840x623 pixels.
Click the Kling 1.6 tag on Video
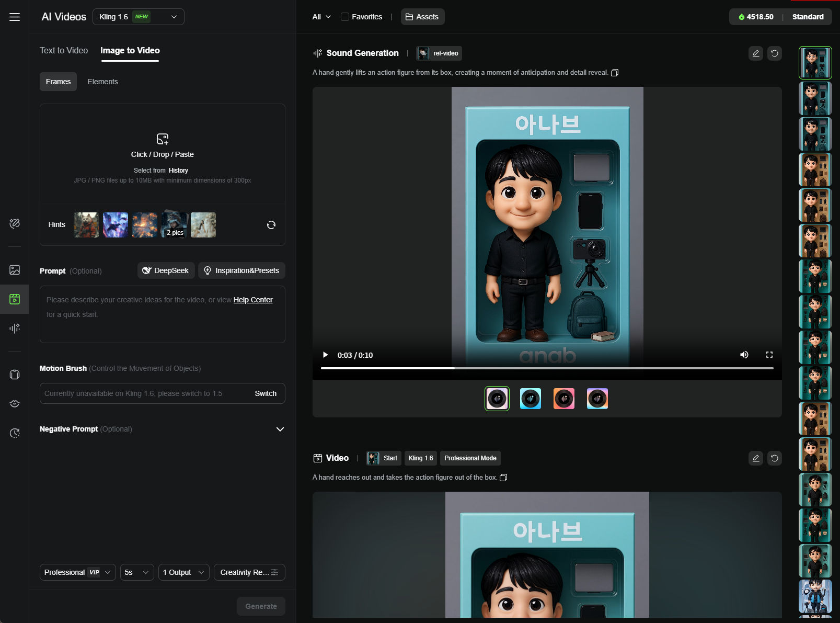click(x=421, y=458)
